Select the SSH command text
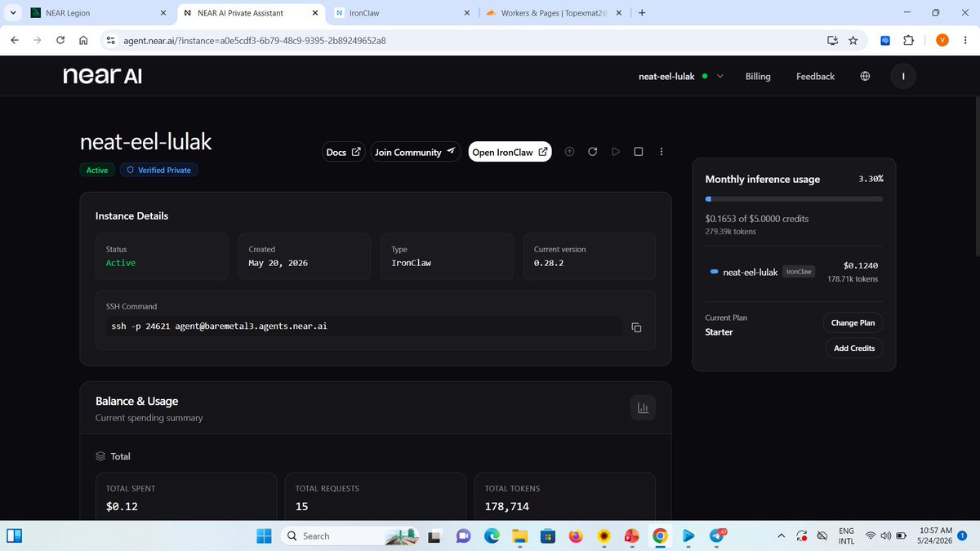 [x=220, y=327]
